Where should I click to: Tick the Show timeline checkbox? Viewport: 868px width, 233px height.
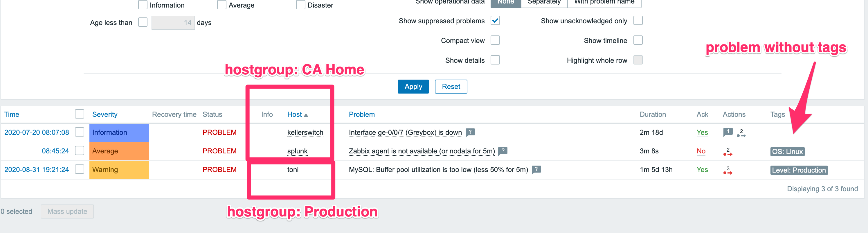(638, 40)
